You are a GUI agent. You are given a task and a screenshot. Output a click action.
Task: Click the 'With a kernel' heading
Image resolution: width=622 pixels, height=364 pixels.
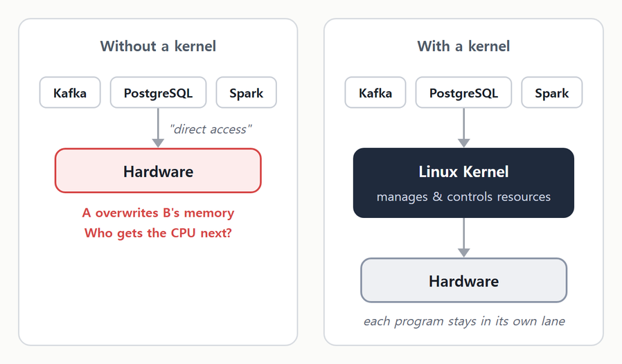(x=463, y=46)
